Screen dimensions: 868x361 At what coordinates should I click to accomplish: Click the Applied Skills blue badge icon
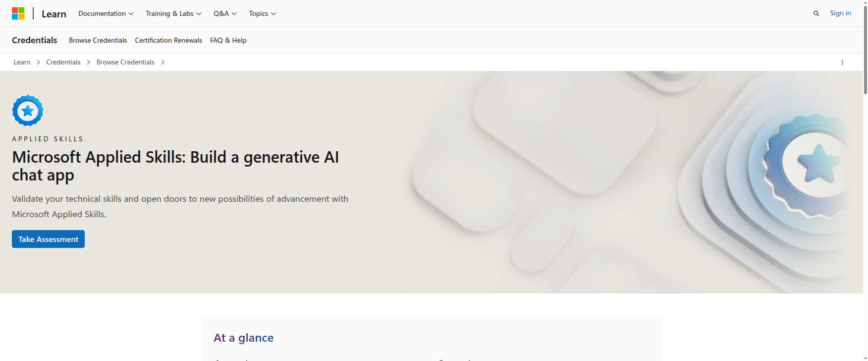tap(28, 111)
